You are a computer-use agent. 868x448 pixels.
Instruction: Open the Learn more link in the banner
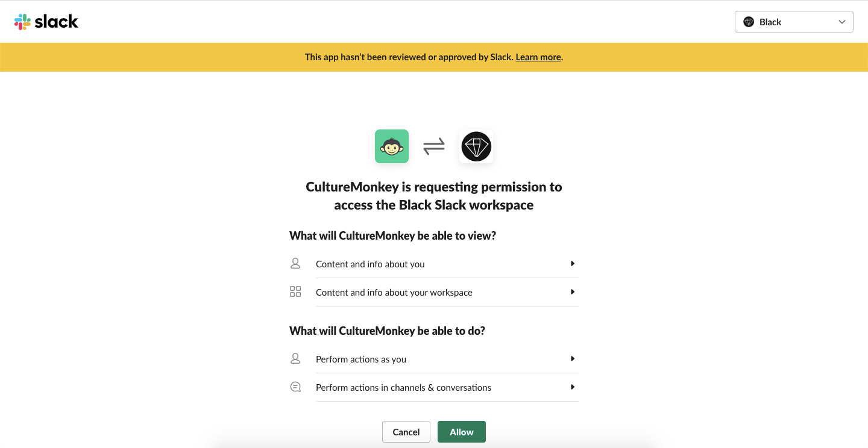[x=538, y=57]
